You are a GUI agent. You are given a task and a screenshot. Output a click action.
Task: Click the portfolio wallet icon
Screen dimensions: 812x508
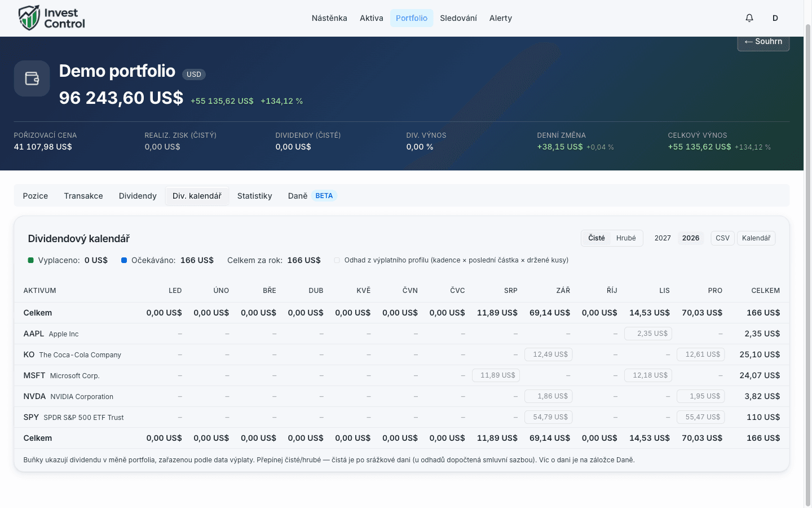pyautogui.click(x=32, y=78)
